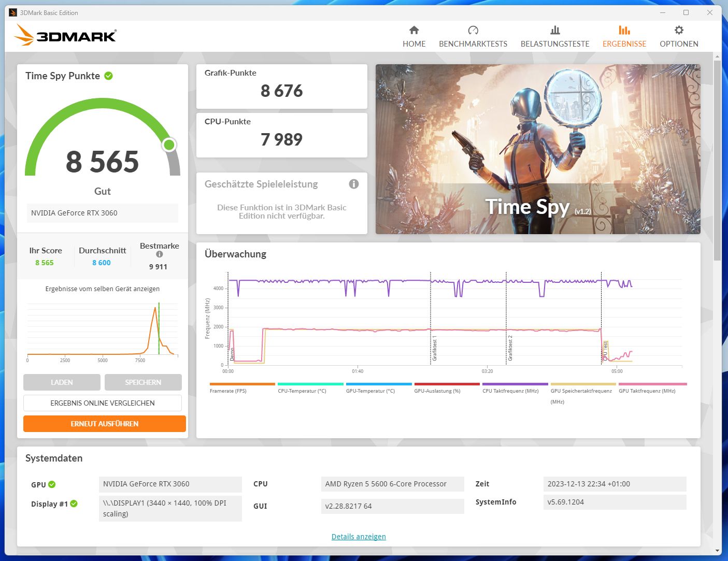This screenshot has height=561, width=728.
Task: Click the 3DMark logo
Action: coord(65,35)
